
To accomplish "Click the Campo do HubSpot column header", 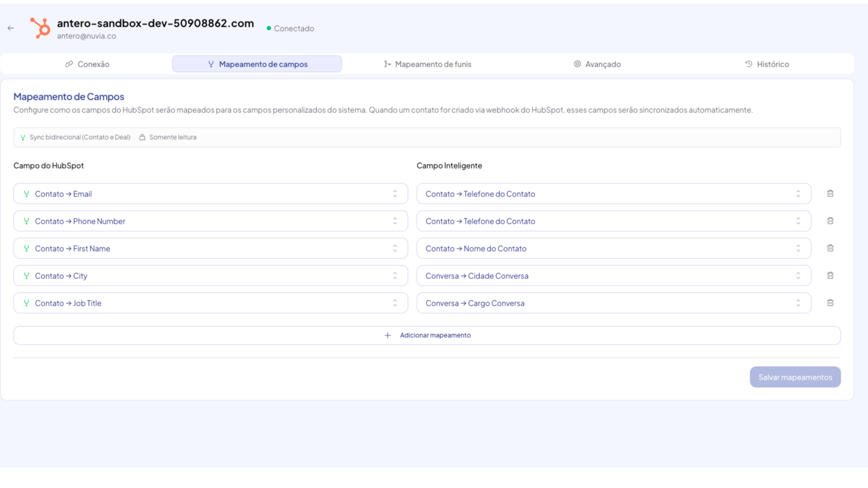I will [48, 165].
